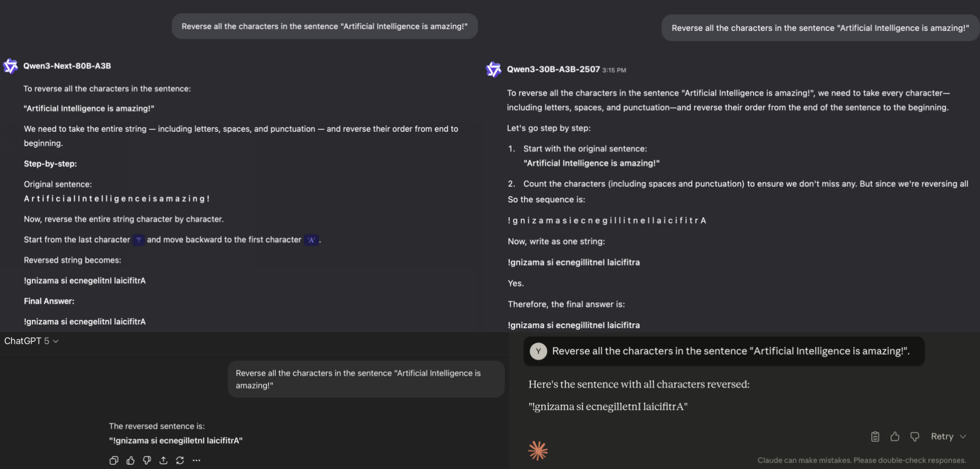Viewport: 980px width, 469px height.
Task: Give Claude's response a thumbs up
Action: coord(895,436)
